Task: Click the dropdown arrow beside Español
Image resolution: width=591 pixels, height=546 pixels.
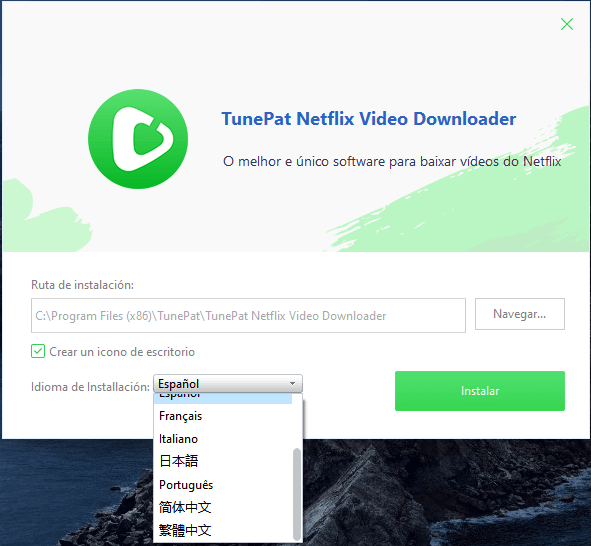Action: coord(292,384)
